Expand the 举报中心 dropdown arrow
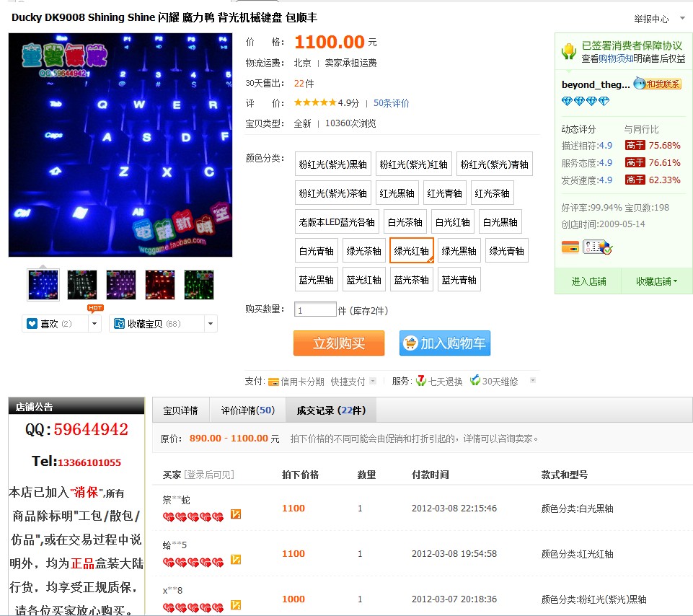 (682, 18)
